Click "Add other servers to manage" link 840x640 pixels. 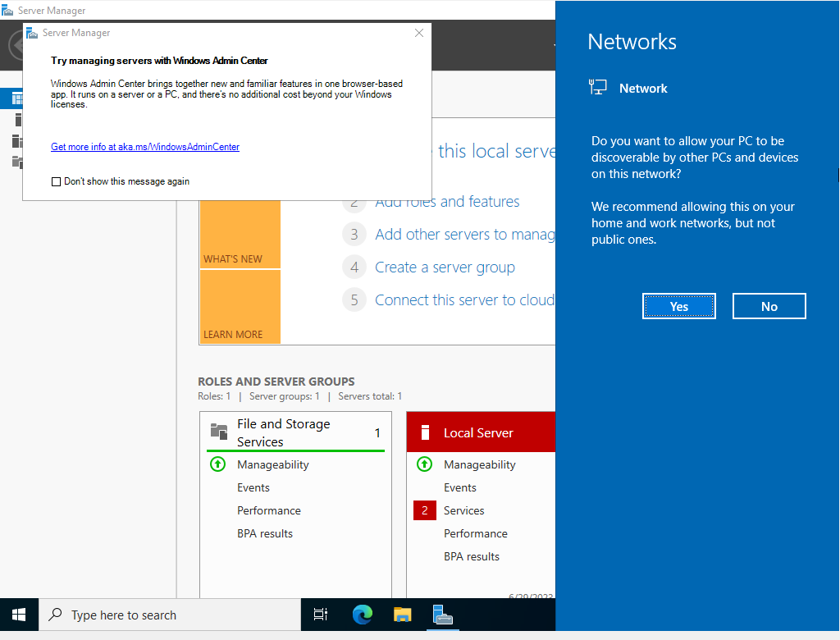pyautogui.click(x=465, y=234)
